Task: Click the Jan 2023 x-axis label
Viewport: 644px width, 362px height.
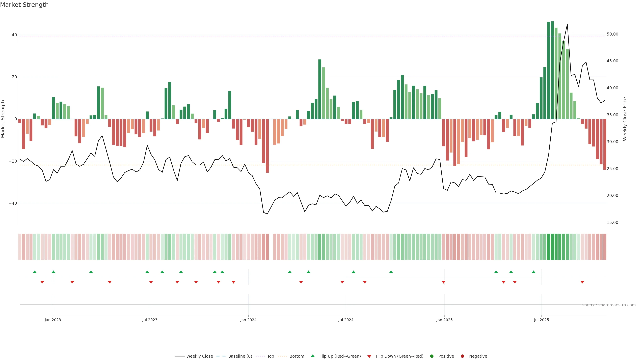Action: click(x=53, y=320)
